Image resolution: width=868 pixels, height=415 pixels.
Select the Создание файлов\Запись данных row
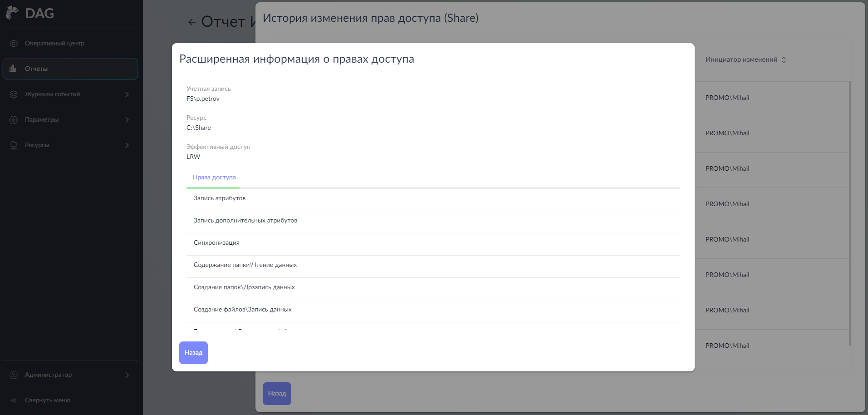coord(433,311)
